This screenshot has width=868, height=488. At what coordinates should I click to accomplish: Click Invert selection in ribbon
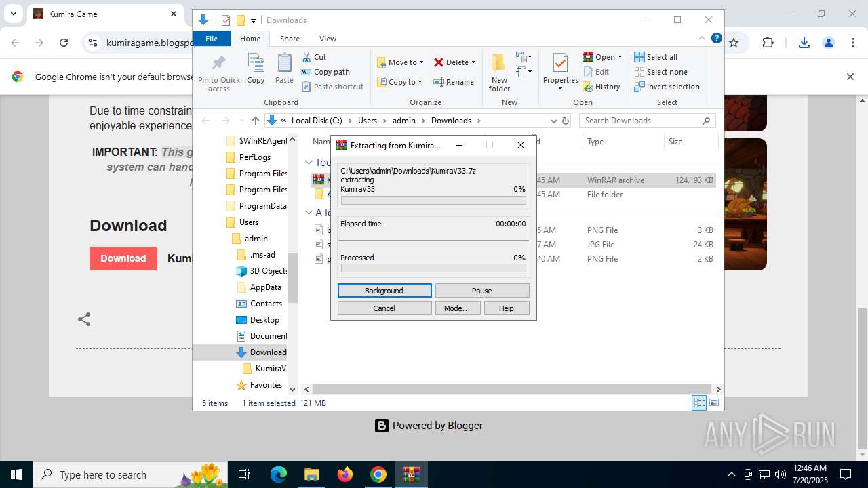[x=667, y=87]
